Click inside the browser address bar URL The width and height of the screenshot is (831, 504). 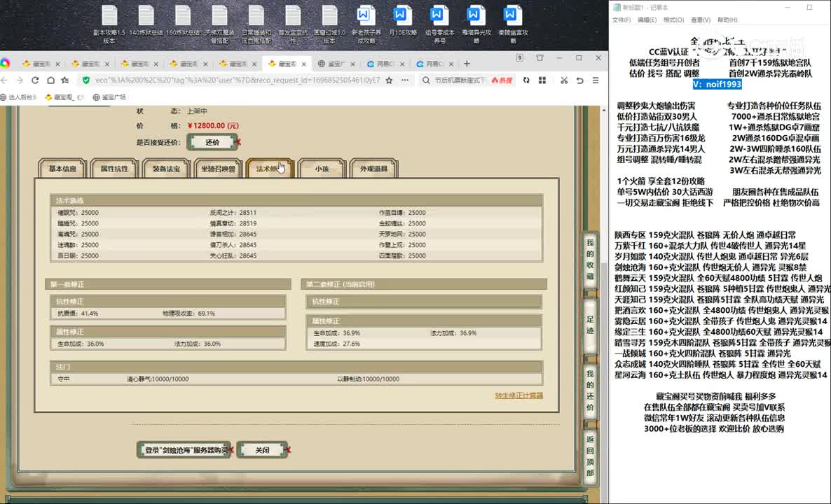(x=238, y=80)
